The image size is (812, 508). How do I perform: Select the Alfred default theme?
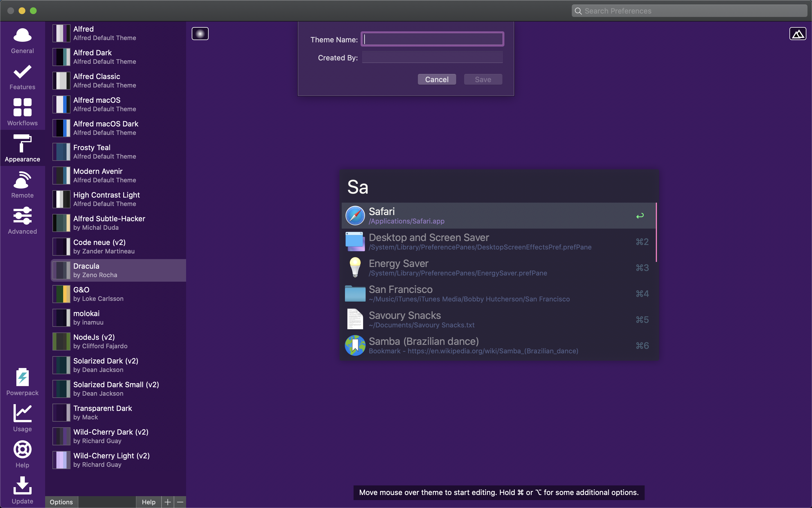tap(118, 33)
